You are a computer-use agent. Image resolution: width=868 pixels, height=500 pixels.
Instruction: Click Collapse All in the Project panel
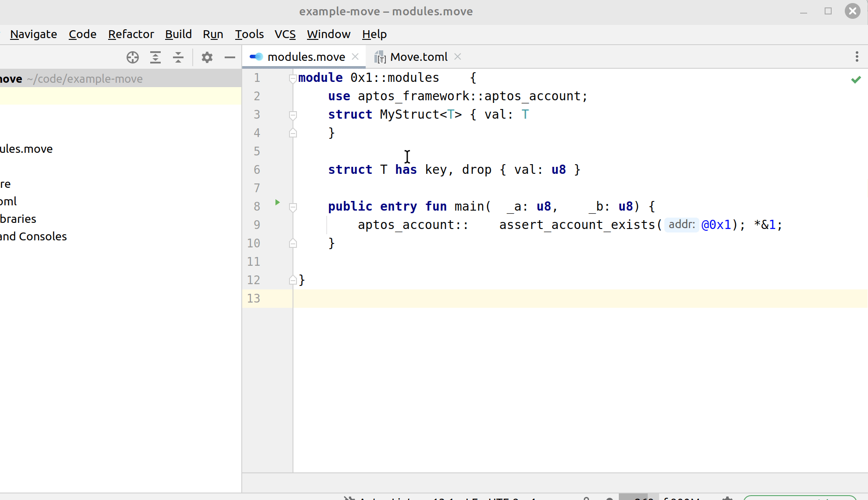point(178,57)
